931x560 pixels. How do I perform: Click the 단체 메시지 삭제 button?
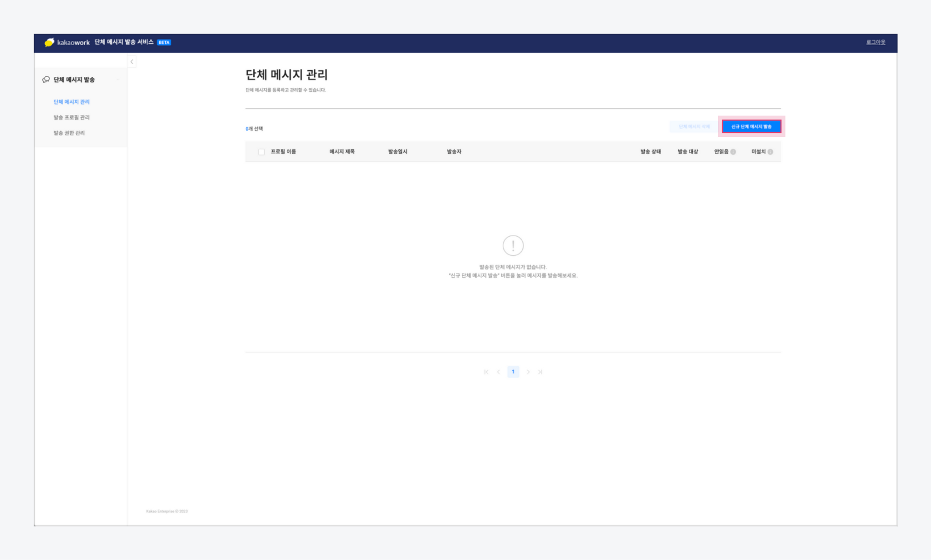click(694, 127)
